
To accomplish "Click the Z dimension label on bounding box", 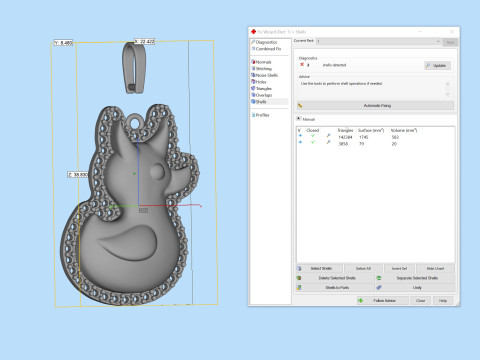I will [78, 174].
